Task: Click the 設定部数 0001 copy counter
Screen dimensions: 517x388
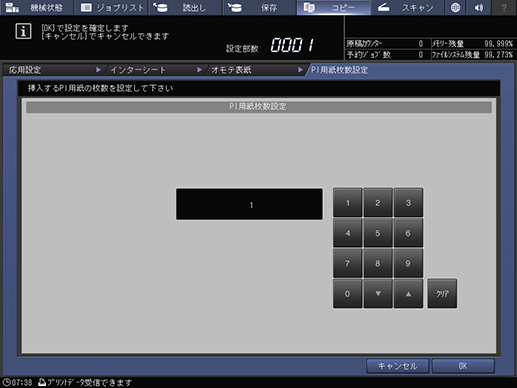Action: point(270,45)
